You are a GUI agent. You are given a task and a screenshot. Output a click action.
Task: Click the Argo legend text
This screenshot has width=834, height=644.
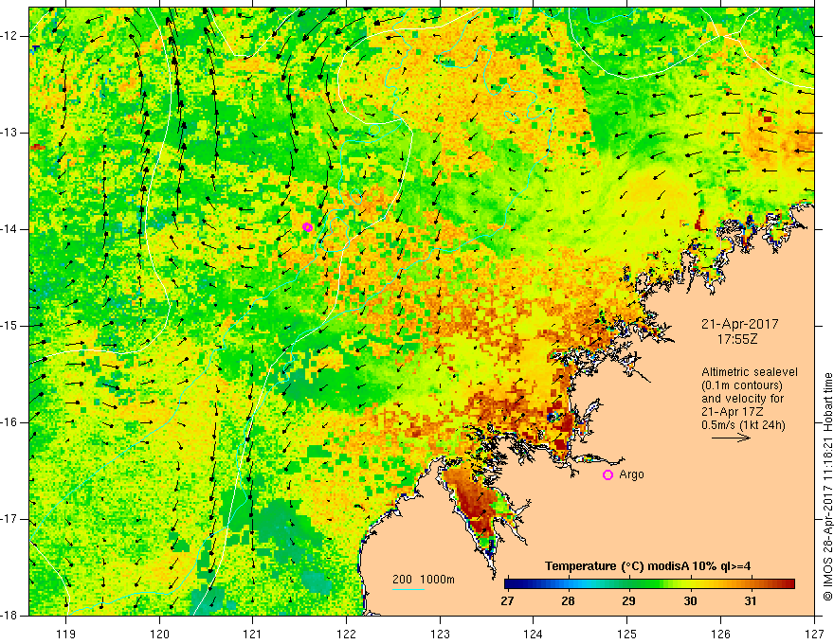pyautogui.click(x=631, y=474)
